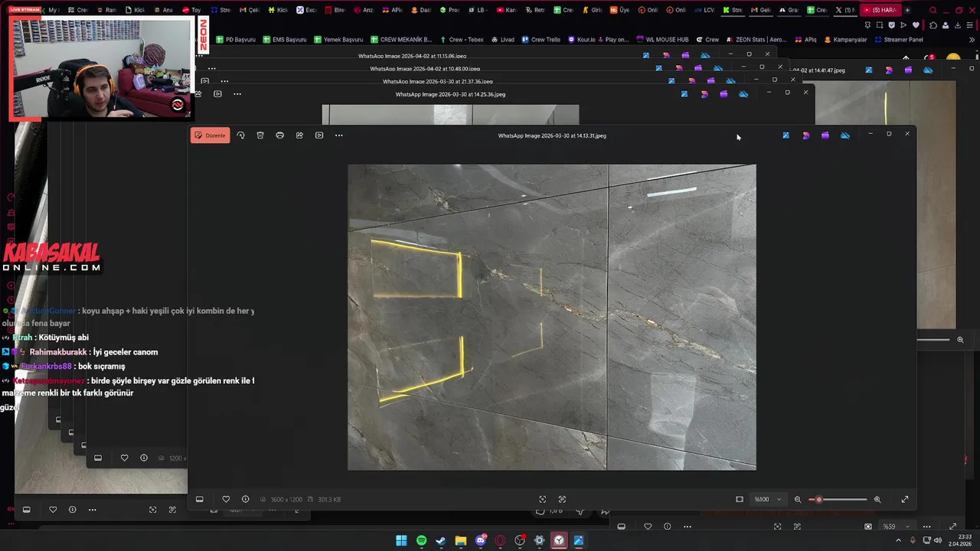Adjust the zoom slider in front window
Screen dimensions: 980x551
click(838, 499)
